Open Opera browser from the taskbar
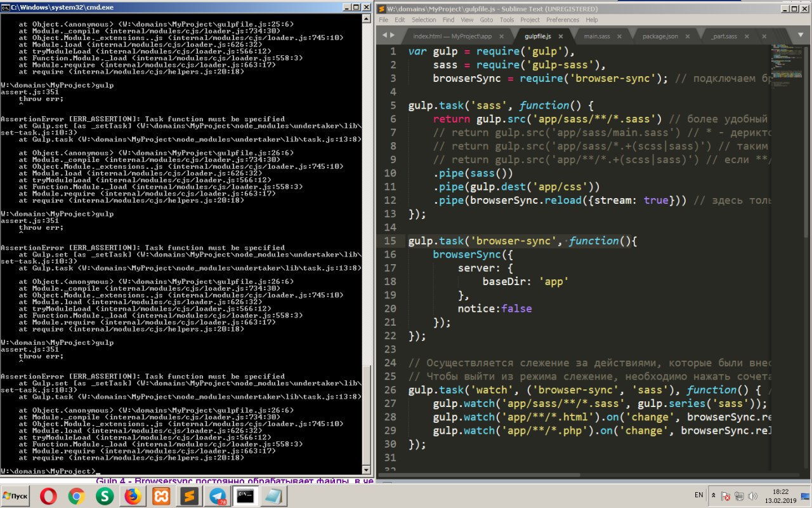The image size is (812, 508). pyautogui.click(x=48, y=497)
